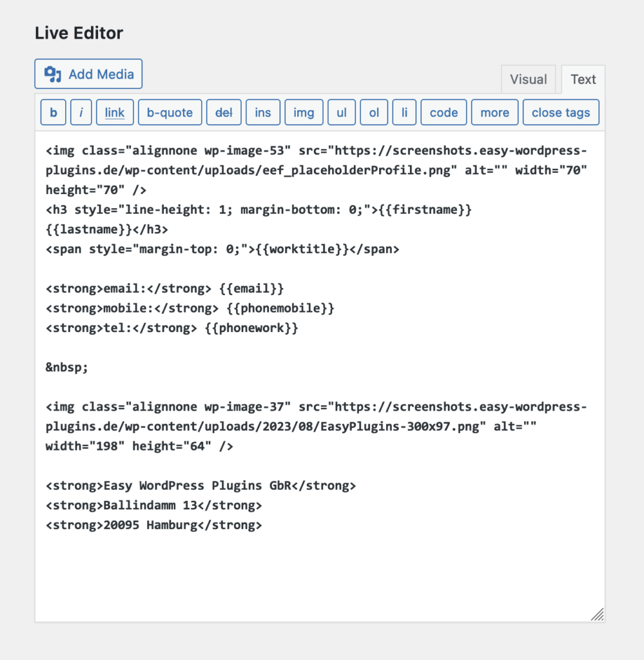Click the Live Editor heading

pyautogui.click(x=79, y=33)
